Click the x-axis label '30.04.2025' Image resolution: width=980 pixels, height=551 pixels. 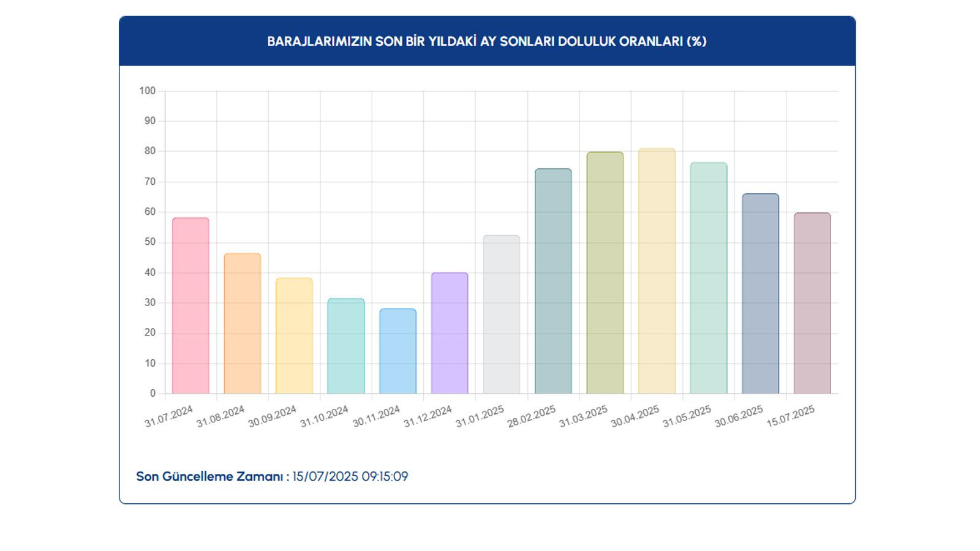(635, 416)
